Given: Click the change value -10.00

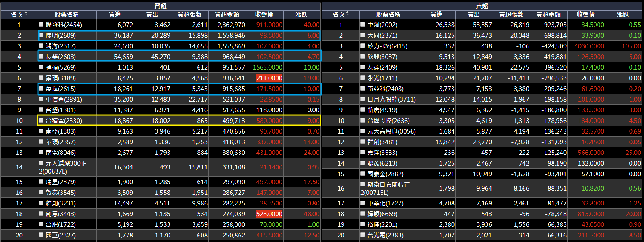Looking at the screenshot, I should coord(310,67).
